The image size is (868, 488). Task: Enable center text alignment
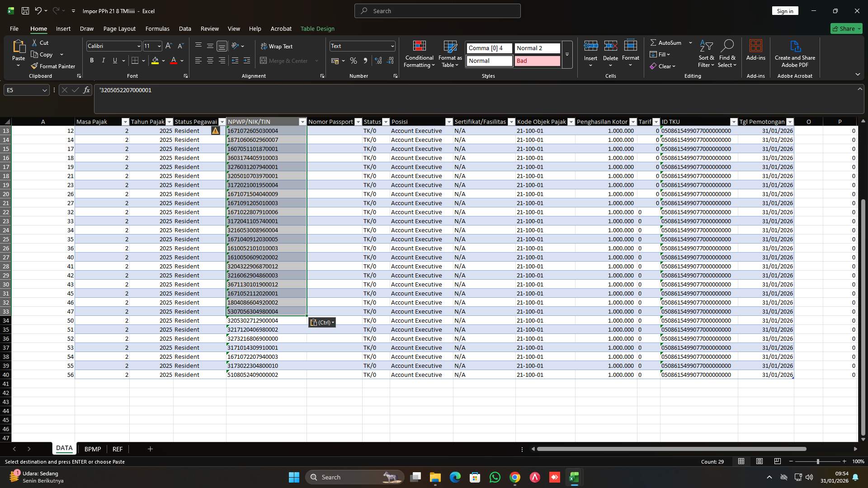[x=210, y=60]
